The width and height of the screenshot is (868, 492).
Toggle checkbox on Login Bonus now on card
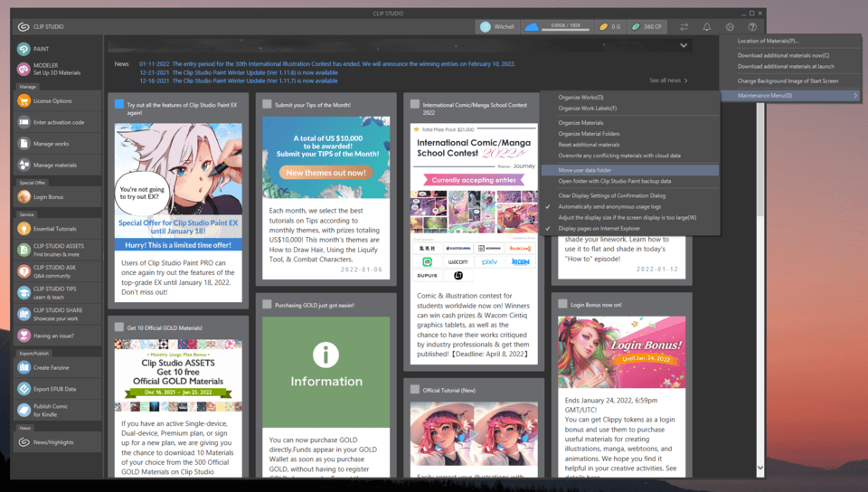coord(562,304)
